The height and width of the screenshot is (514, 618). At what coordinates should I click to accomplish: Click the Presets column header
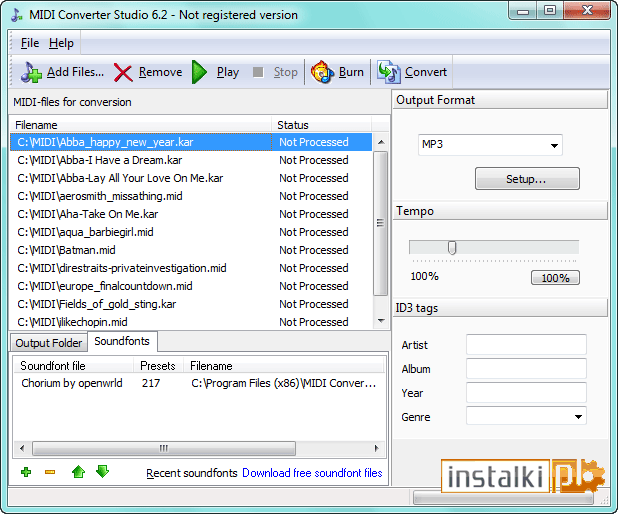158,366
